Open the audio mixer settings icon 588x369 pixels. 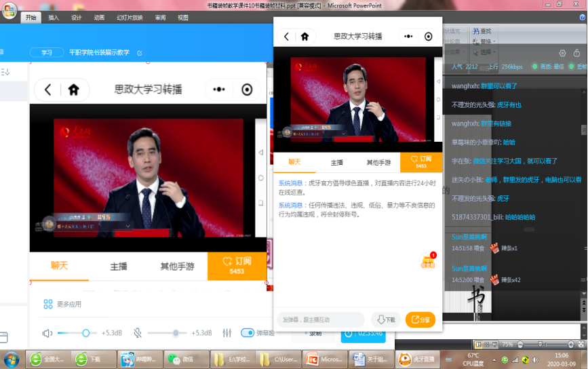[227, 333]
